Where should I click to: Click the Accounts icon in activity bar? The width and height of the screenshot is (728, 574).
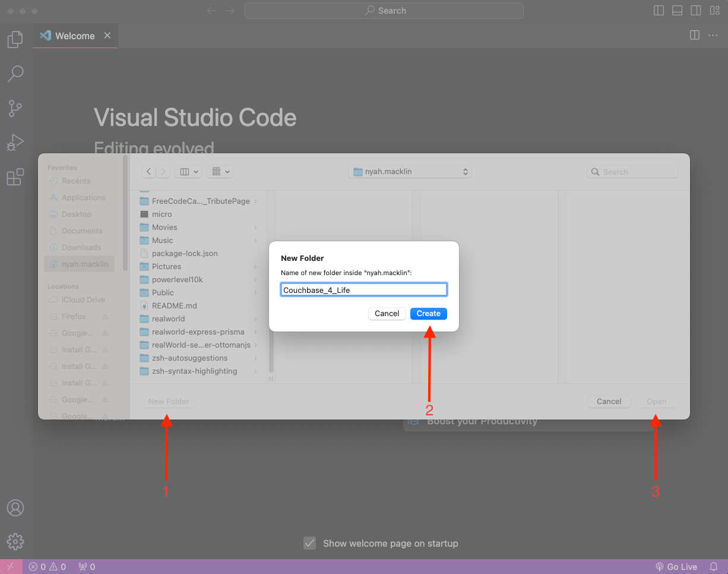[x=15, y=508]
